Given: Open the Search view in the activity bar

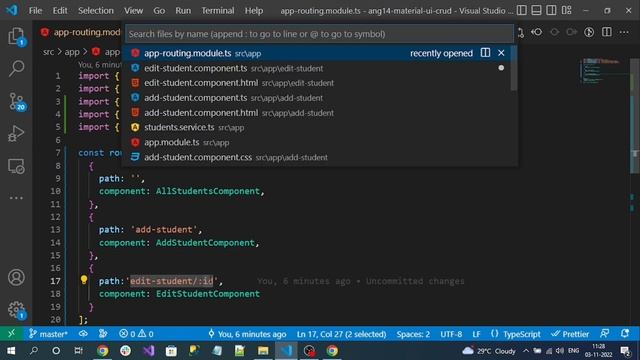Looking at the screenshot, I should pyautogui.click(x=16, y=68).
